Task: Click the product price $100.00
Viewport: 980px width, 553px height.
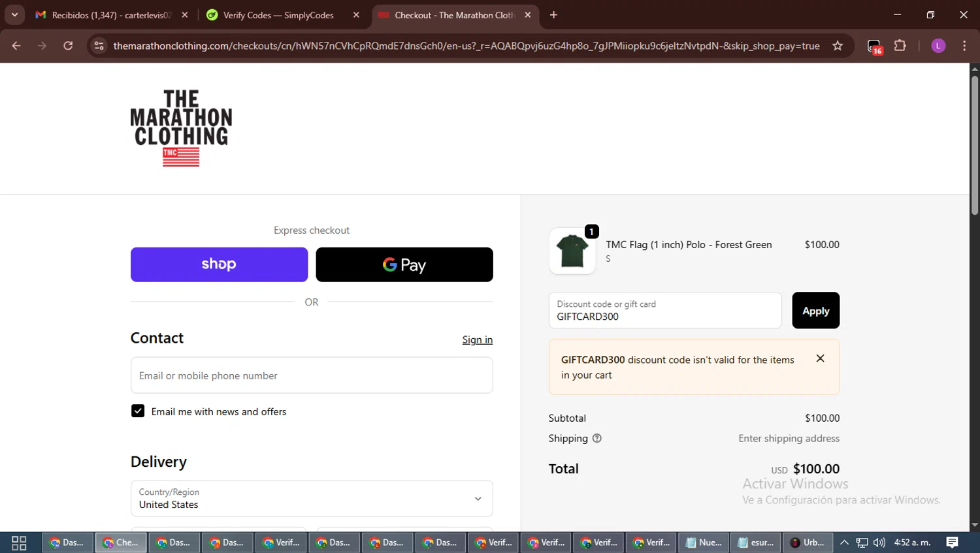Action: point(822,244)
